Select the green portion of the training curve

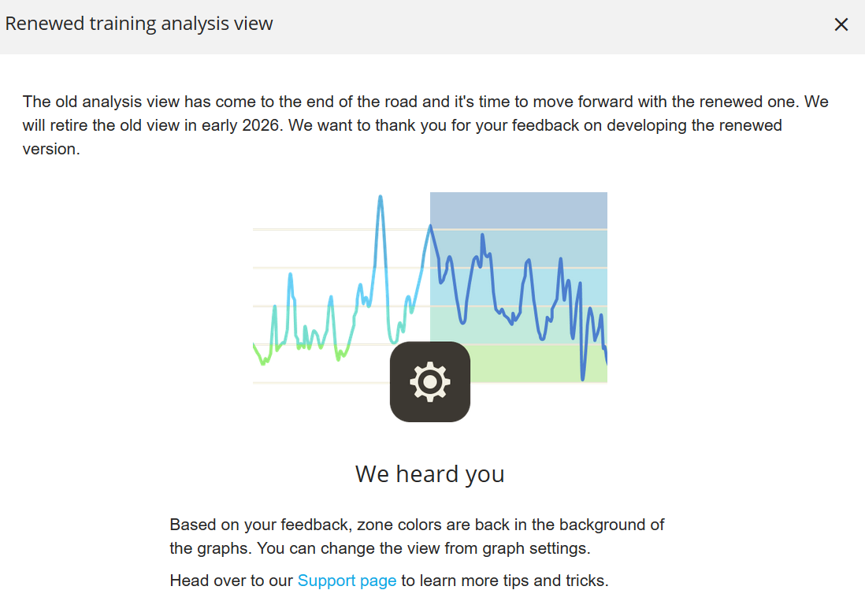coord(272,354)
